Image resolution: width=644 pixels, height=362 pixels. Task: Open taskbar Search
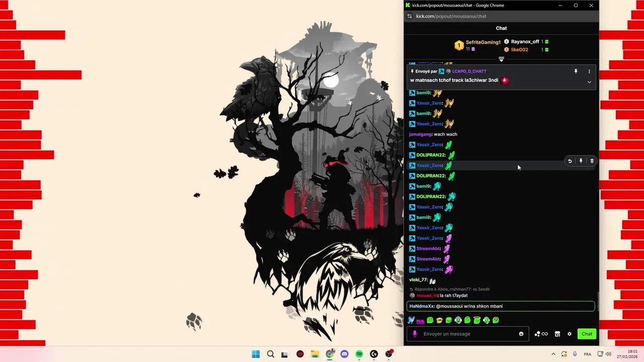click(271, 354)
